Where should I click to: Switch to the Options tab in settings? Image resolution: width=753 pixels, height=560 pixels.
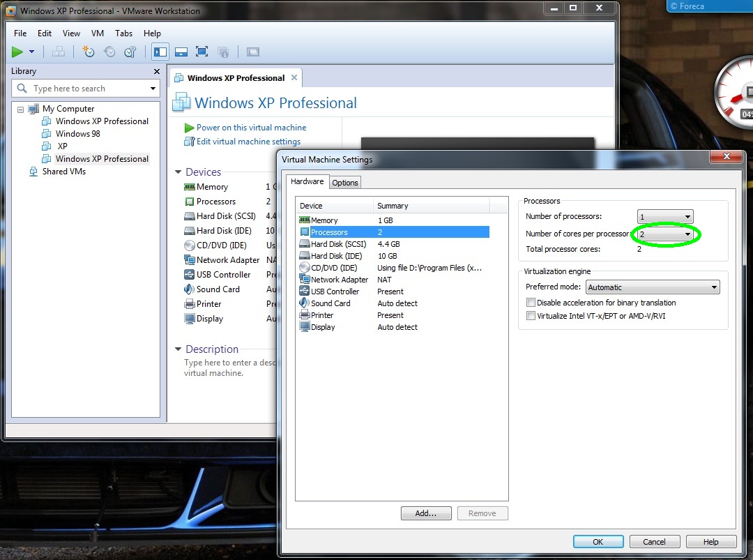[345, 183]
